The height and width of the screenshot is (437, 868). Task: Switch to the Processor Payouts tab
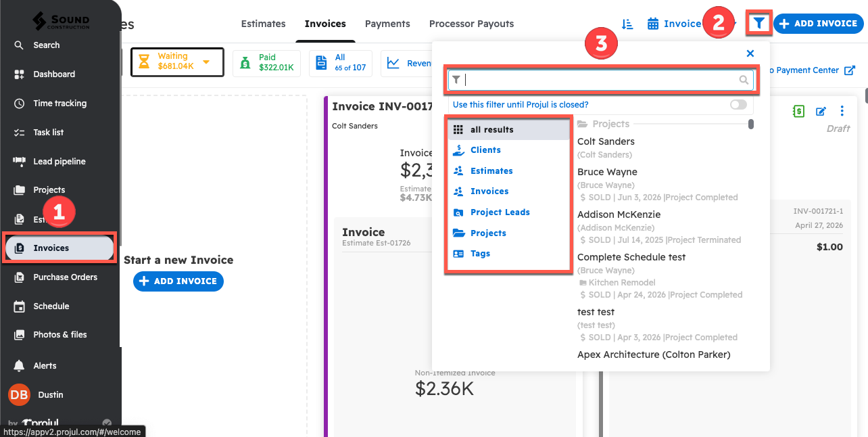(x=471, y=24)
